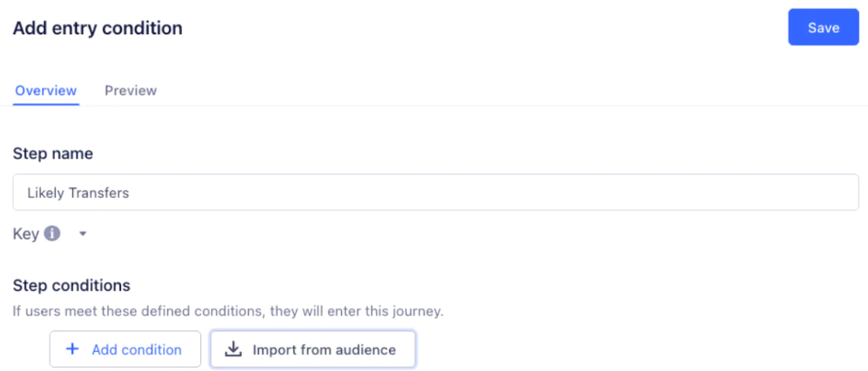This screenshot has width=868, height=371.
Task: Switch to the Overview tab
Action: pyautogui.click(x=46, y=91)
